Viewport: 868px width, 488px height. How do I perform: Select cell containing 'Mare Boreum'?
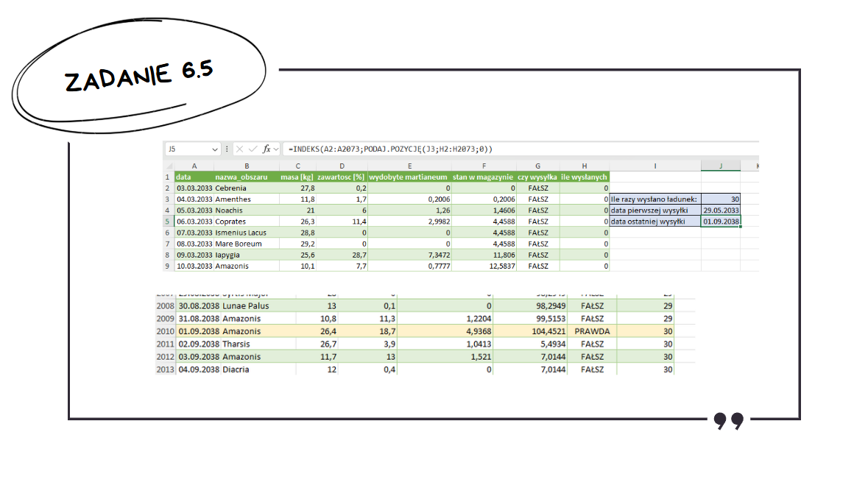click(247, 244)
